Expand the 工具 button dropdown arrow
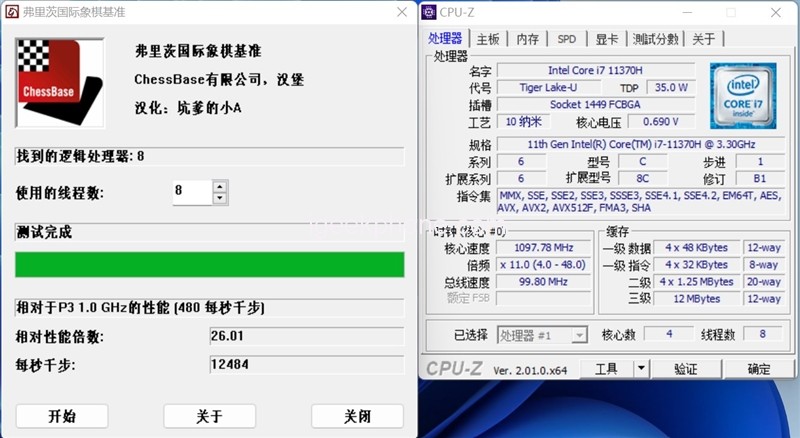Screen dimensions: 800x438 (641, 369)
